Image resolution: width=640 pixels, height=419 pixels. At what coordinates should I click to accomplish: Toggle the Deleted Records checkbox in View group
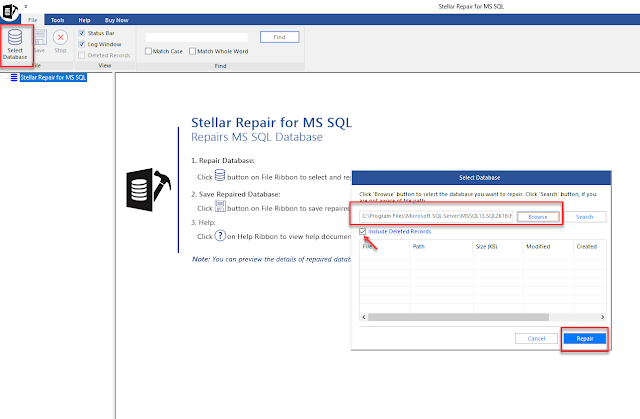click(x=82, y=55)
